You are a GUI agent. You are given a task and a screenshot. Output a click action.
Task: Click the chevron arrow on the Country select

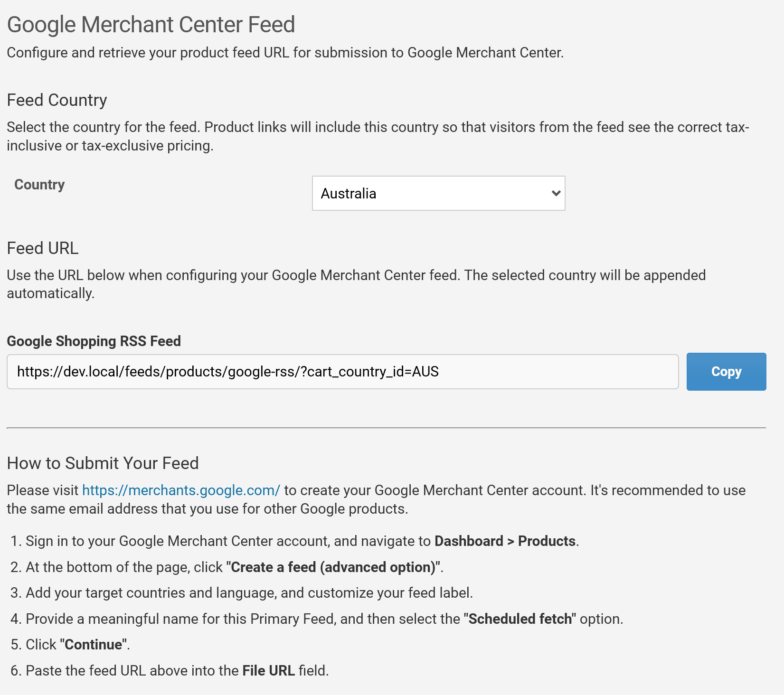(x=556, y=193)
